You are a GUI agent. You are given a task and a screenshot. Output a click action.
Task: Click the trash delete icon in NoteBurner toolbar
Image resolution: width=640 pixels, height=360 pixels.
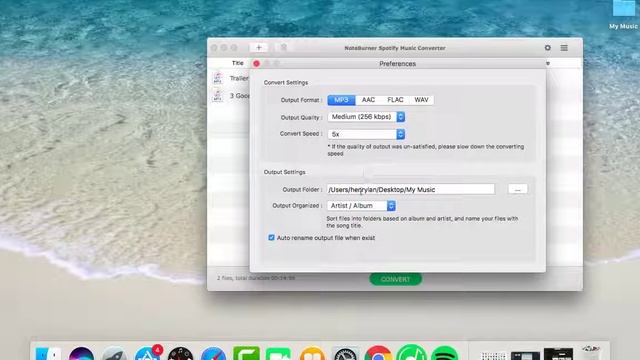point(284,48)
